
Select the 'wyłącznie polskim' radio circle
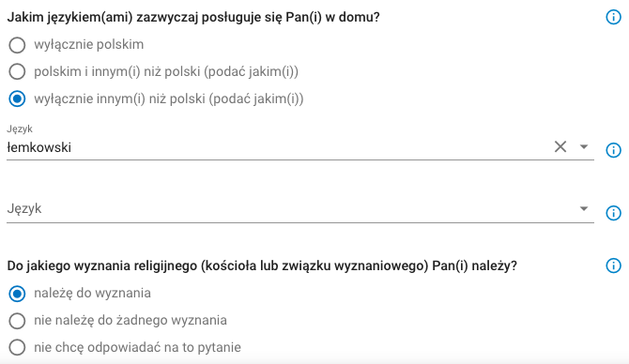(x=17, y=45)
